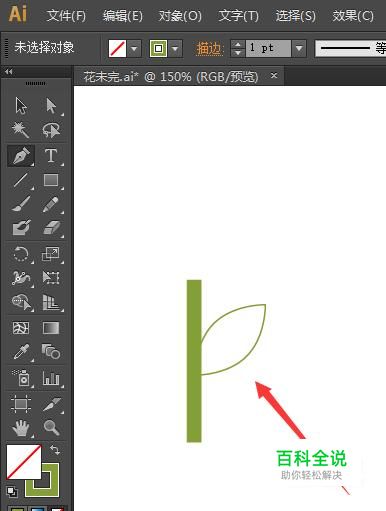Select the Rectangle tool
The width and height of the screenshot is (386, 511).
click(51, 180)
